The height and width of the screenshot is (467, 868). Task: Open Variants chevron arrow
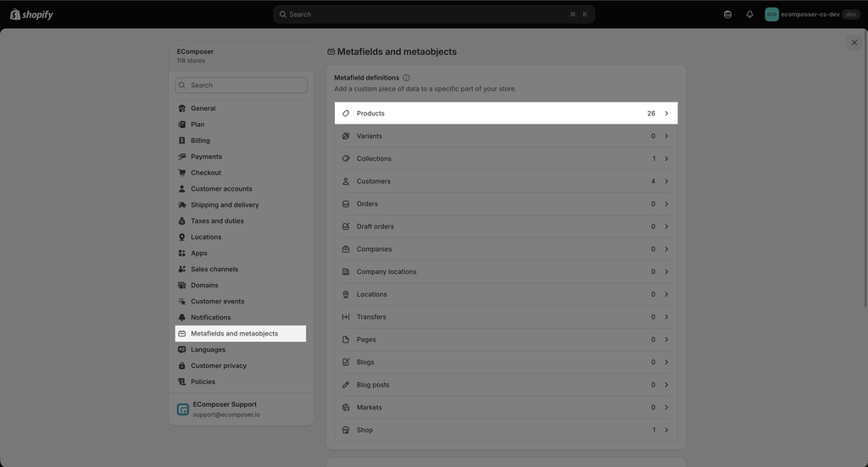coord(666,136)
